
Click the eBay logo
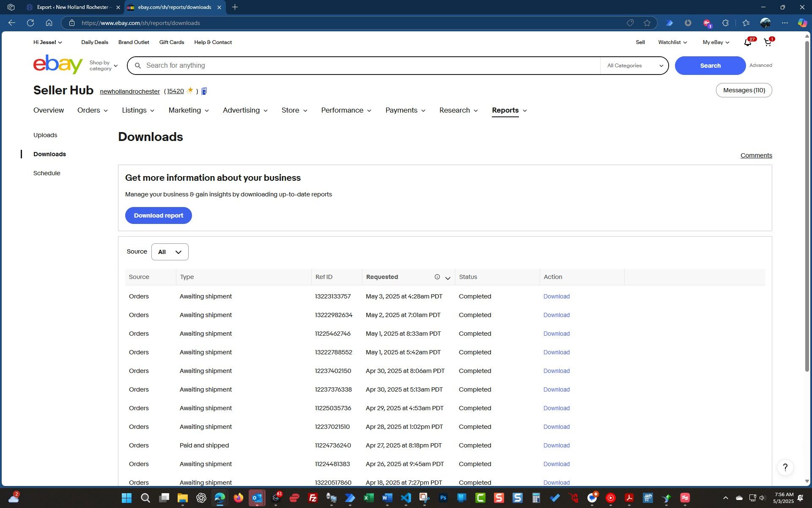(x=58, y=65)
